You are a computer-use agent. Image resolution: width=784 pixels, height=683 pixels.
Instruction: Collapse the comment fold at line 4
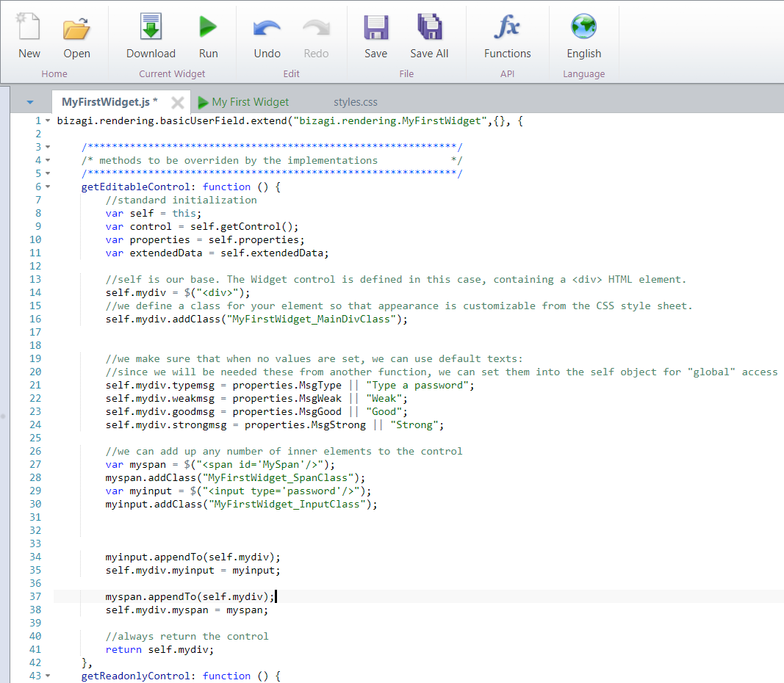(48, 160)
